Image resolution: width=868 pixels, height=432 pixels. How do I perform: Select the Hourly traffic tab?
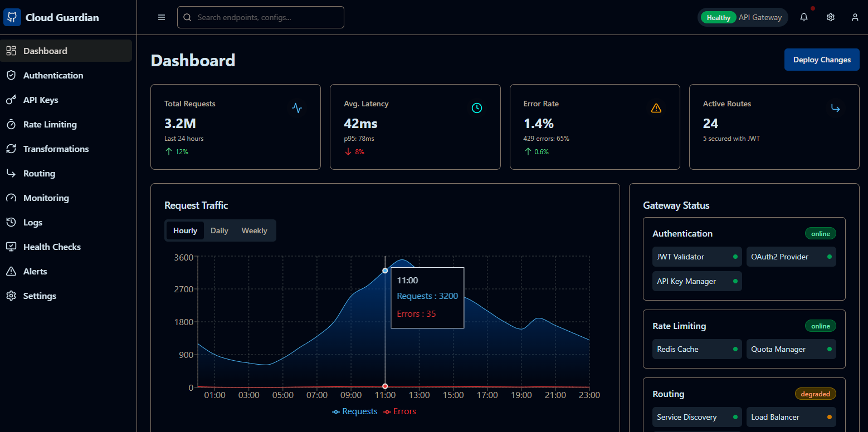tap(185, 230)
